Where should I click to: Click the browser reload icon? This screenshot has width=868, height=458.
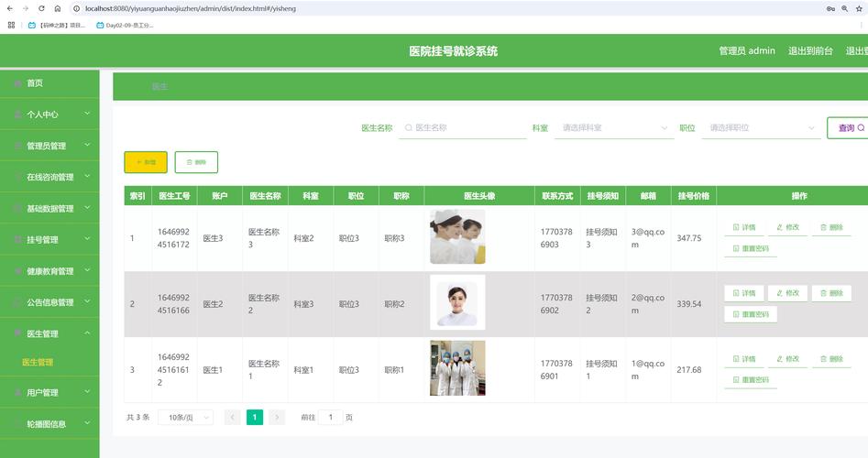[41, 8]
